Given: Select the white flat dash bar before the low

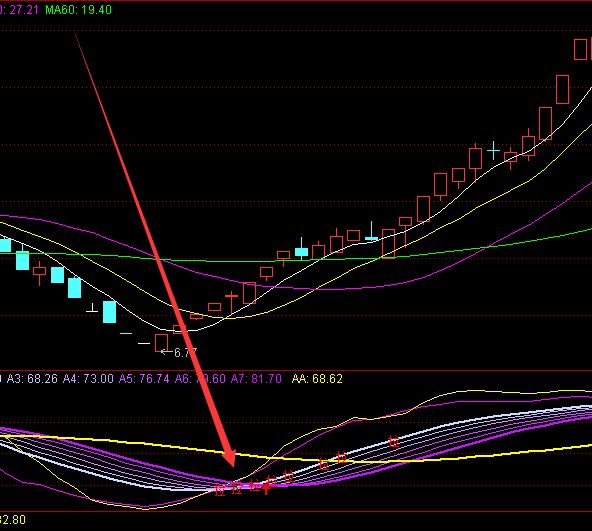Looking at the screenshot, I should [143, 343].
